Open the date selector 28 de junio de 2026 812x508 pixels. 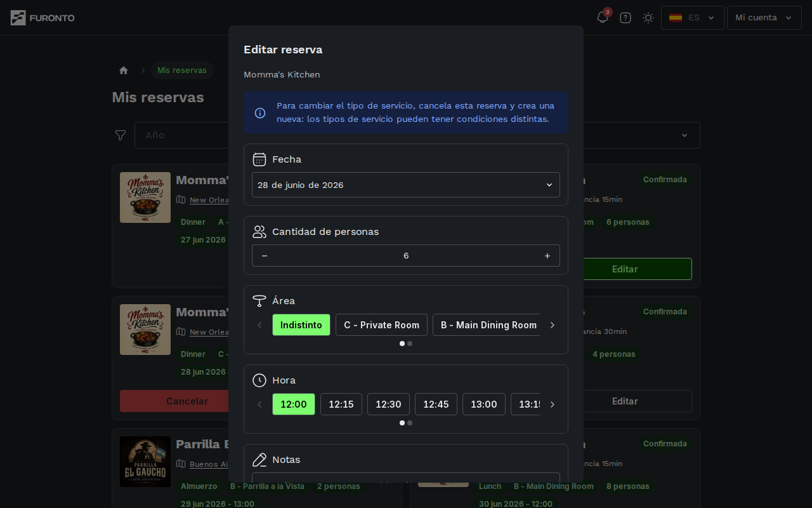click(406, 185)
